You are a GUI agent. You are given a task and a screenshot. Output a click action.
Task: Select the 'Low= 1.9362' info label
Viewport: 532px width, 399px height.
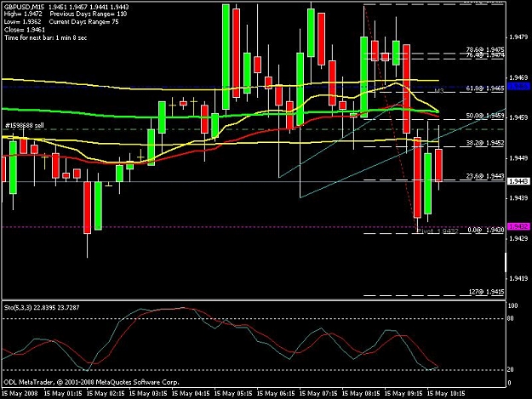(22, 22)
